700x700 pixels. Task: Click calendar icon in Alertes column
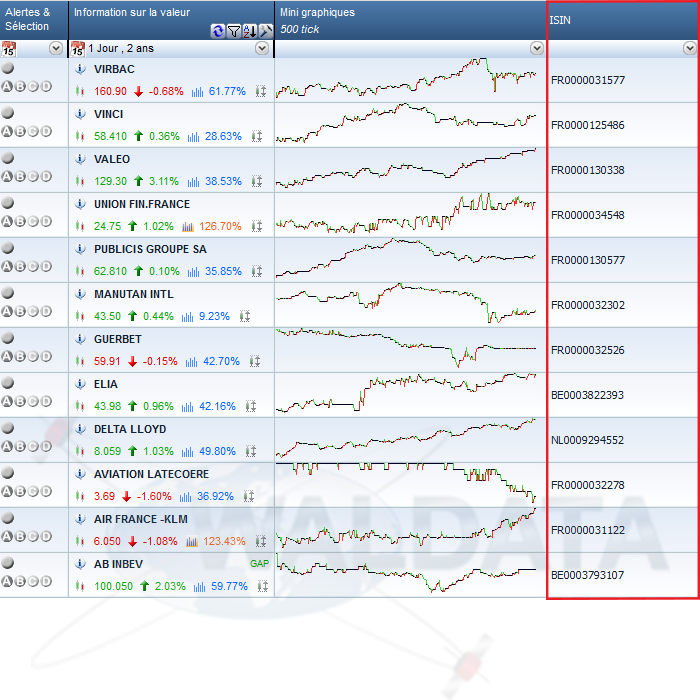pos(8,48)
